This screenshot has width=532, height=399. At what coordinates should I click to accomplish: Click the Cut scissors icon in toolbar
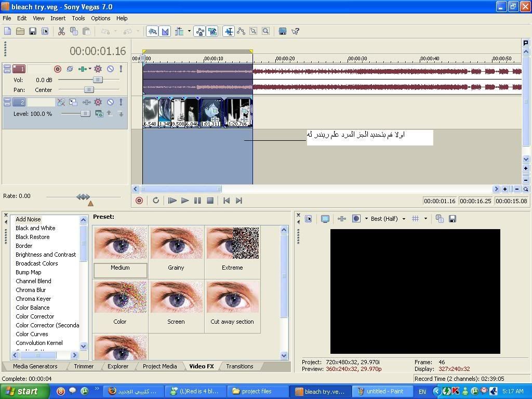[61, 32]
